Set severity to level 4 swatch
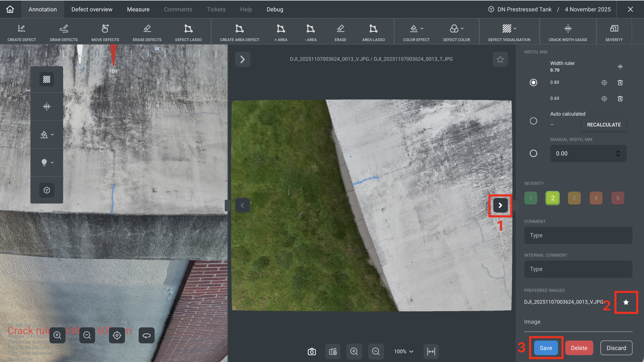 596,198
